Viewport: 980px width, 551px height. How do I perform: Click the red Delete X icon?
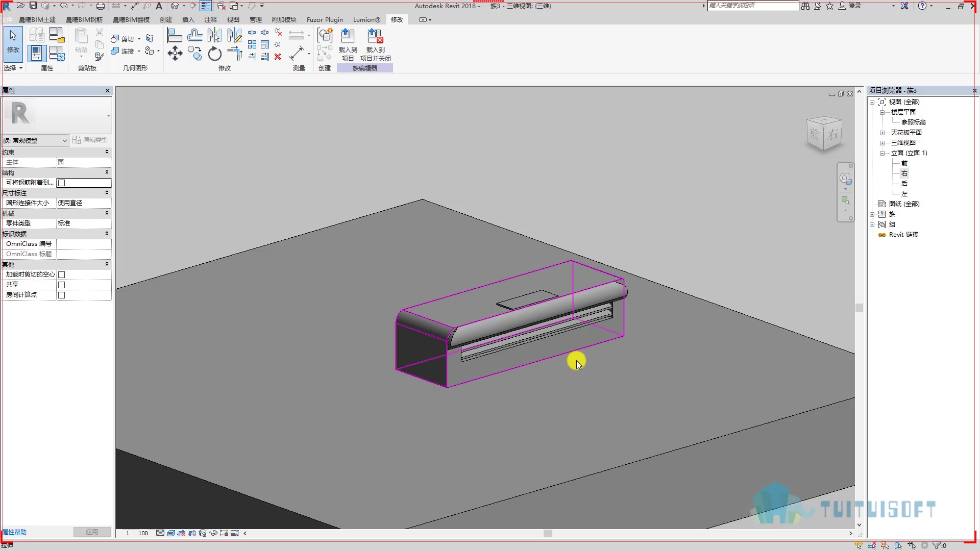click(x=278, y=57)
